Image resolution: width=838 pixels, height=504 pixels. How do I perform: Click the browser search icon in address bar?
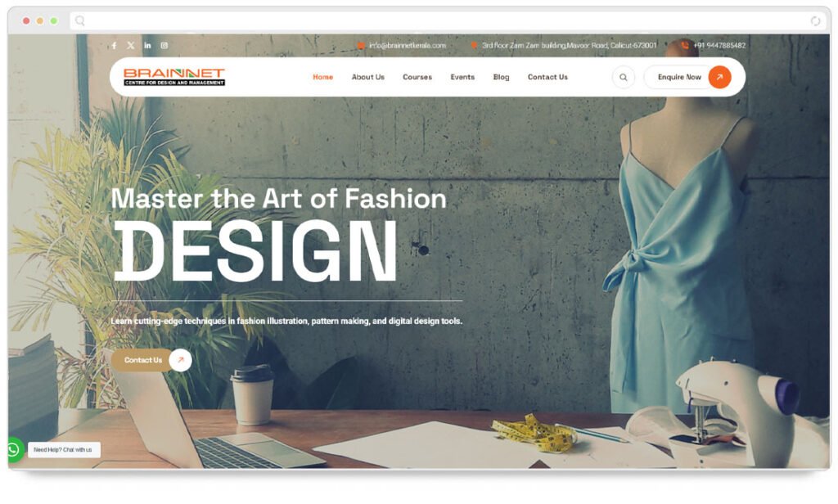click(x=79, y=20)
